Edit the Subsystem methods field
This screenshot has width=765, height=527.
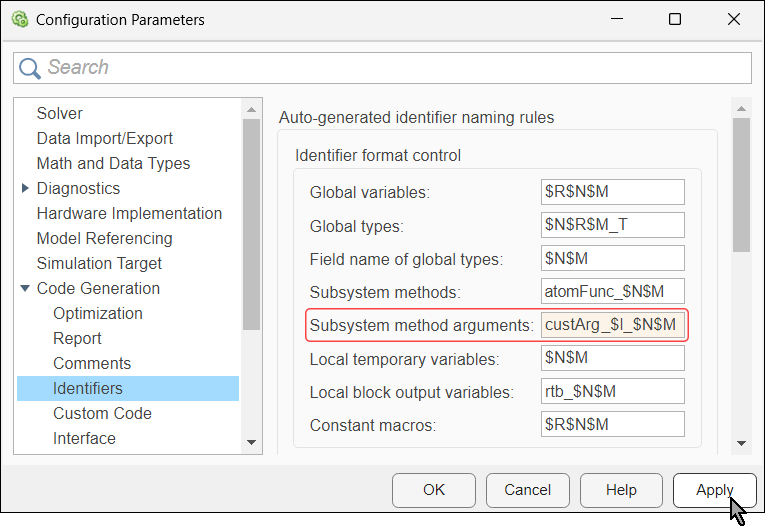(x=612, y=291)
